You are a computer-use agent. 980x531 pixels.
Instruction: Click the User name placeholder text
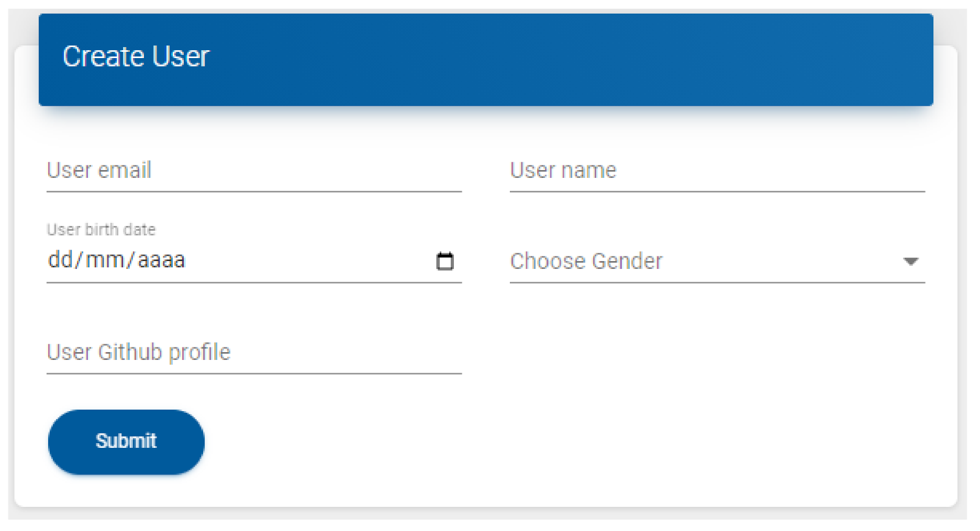coord(563,171)
